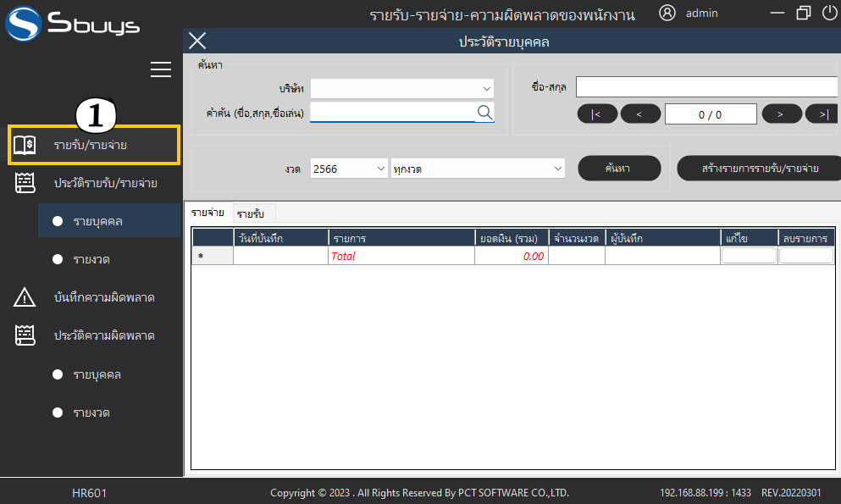The width and height of the screenshot is (841, 504).
Task: Click the book icon for รายรับ/รายจ่าย
Action: click(x=25, y=145)
